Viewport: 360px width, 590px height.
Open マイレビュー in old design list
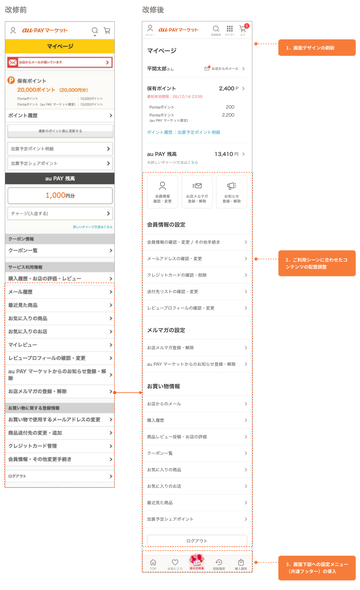point(60,345)
